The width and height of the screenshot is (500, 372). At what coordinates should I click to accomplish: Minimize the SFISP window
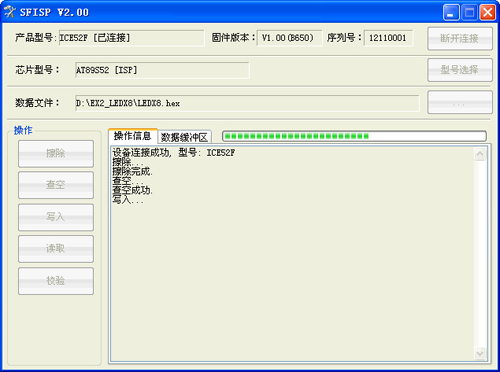click(x=451, y=13)
